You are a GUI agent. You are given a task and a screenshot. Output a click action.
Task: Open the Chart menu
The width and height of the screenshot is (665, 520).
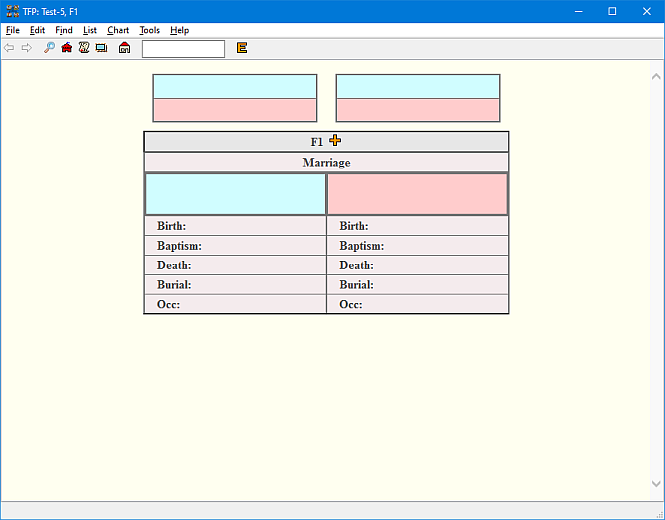point(118,30)
